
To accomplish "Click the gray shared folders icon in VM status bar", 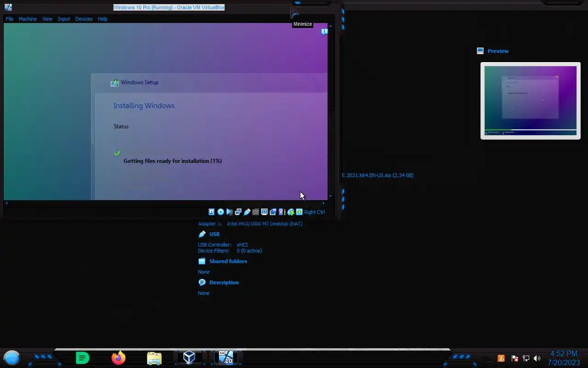I will pyautogui.click(x=255, y=212).
